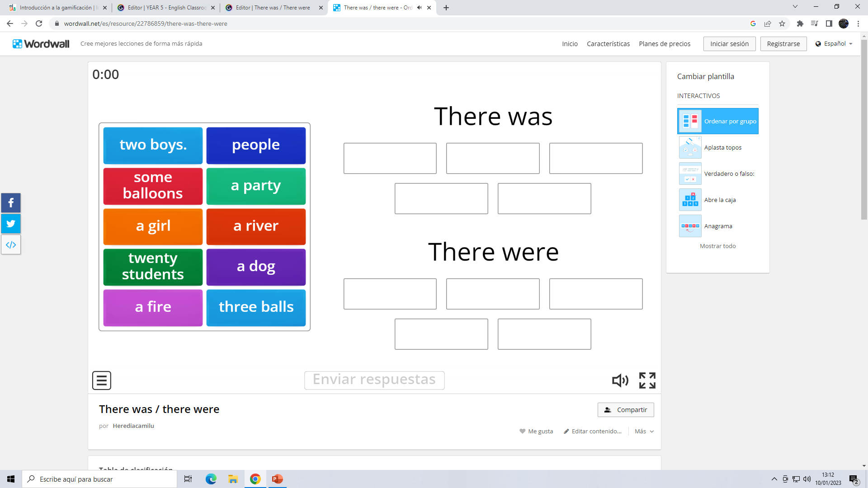Select the 'Ordenar por grupo' template icon
The image size is (868, 488).
click(689, 121)
